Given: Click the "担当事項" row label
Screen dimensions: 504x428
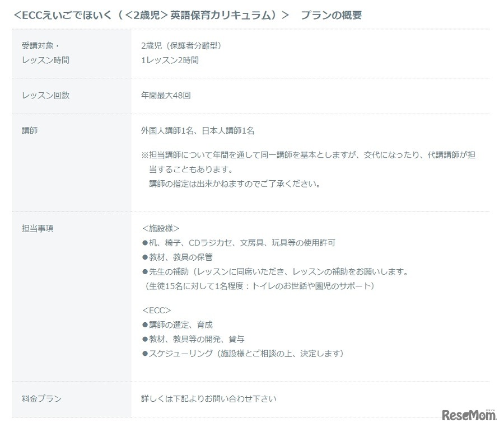Looking at the screenshot, I should pos(38,229).
